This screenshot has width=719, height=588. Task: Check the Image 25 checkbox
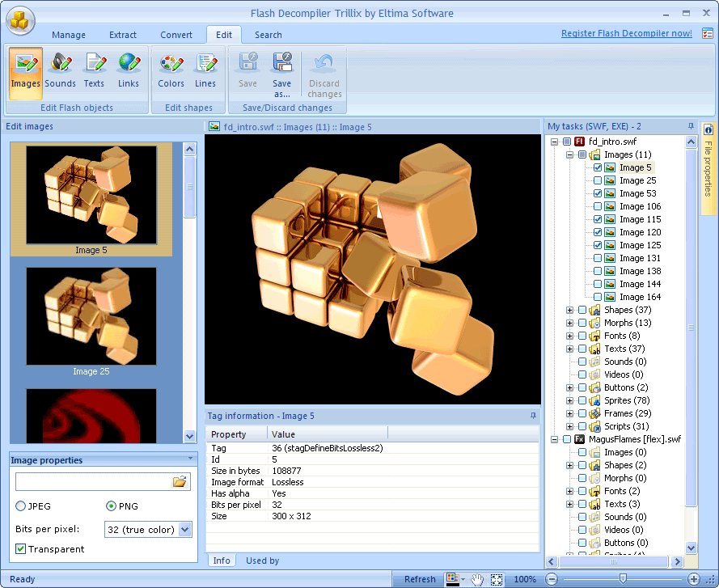[598, 180]
